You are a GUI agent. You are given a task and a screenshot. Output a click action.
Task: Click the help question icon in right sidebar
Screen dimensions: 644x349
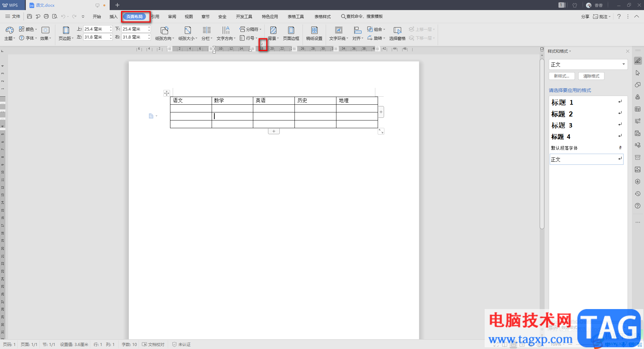[x=638, y=206]
